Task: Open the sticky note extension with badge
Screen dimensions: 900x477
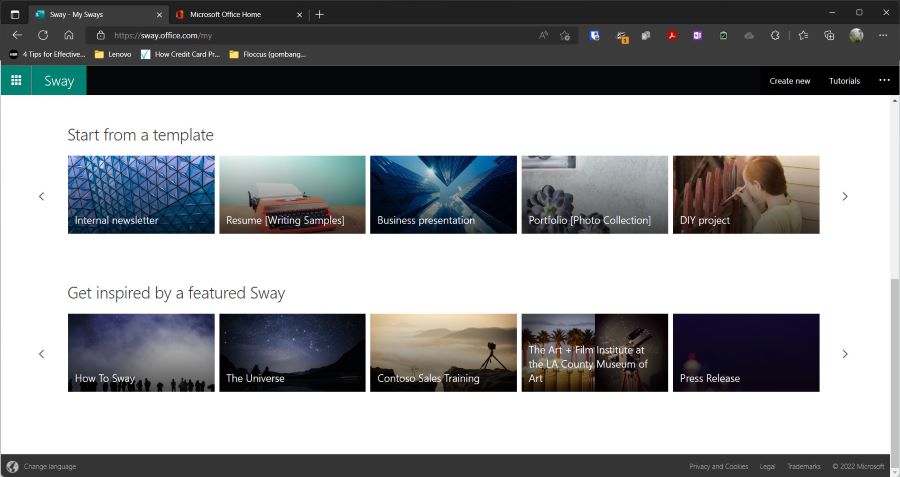Action: pyautogui.click(x=622, y=37)
